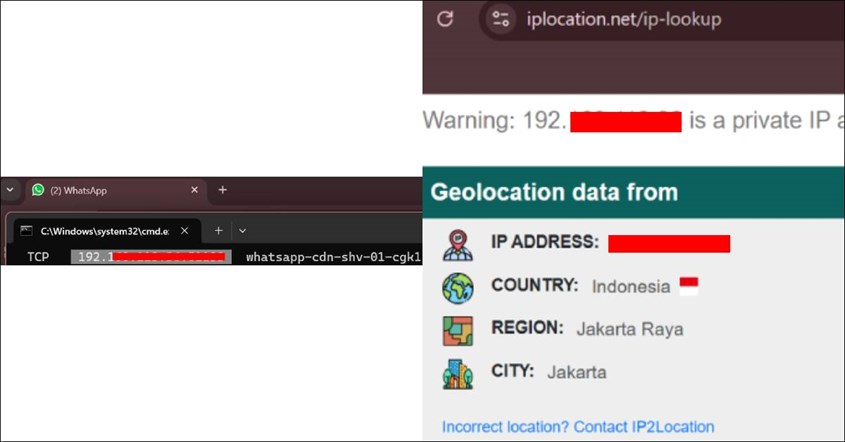Click the Jakarta city value
The height and width of the screenshot is (442, 845).
(x=577, y=372)
